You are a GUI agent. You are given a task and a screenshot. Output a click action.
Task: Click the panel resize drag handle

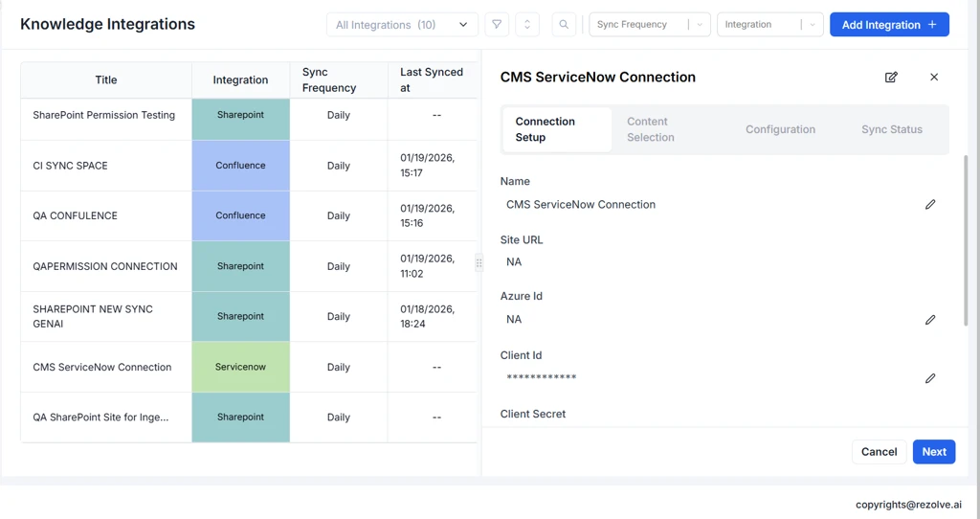click(479, 263)
